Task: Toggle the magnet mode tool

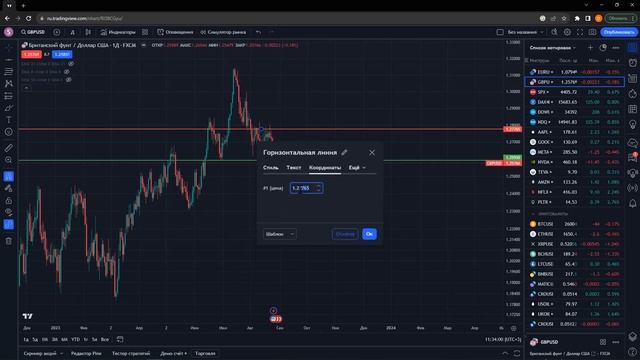Action: click(x=9, y=176)
